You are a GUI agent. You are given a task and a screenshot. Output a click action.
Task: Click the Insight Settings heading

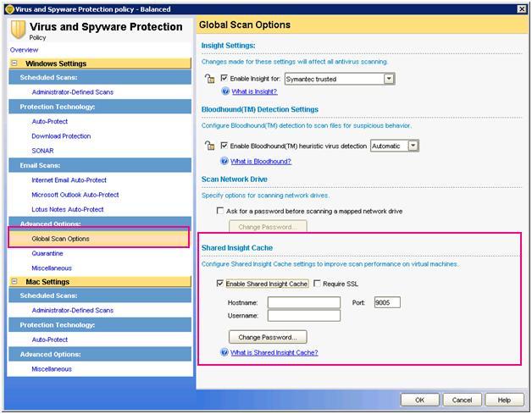(229, 46)
